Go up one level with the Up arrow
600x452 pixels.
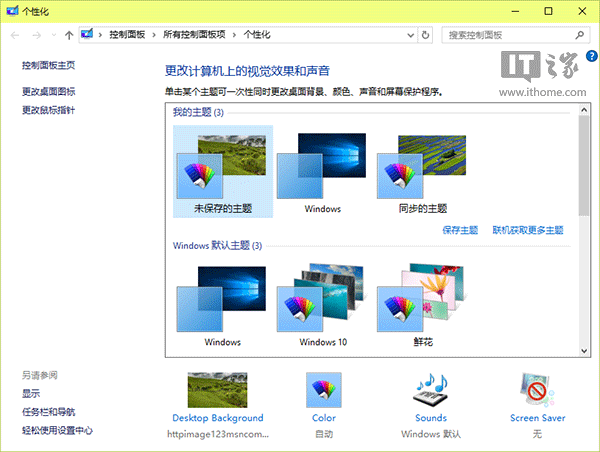69,36
